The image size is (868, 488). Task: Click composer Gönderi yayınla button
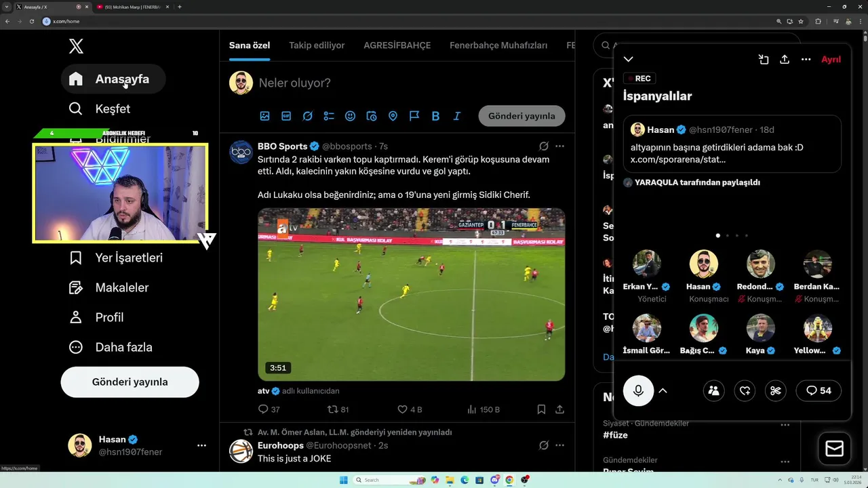coord(521,116)
